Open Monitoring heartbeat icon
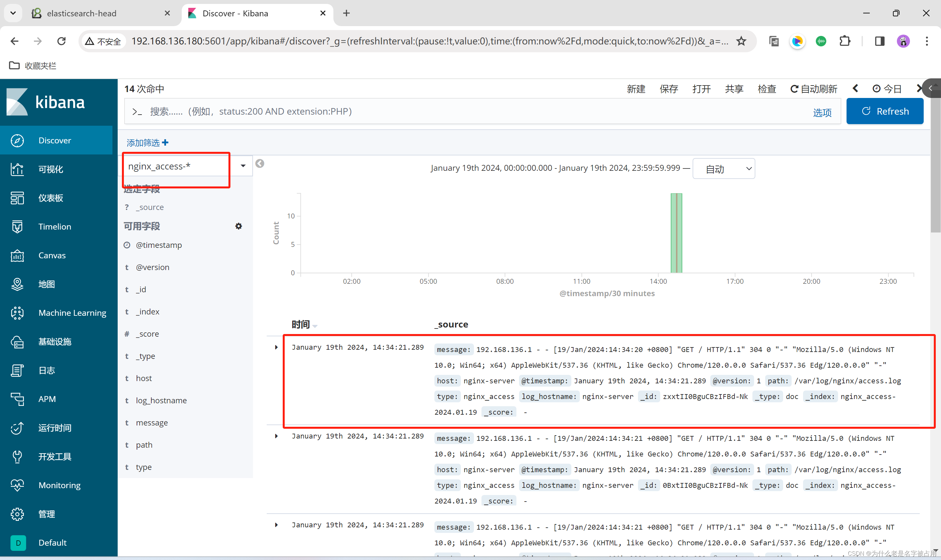 (x=17, y=485)
